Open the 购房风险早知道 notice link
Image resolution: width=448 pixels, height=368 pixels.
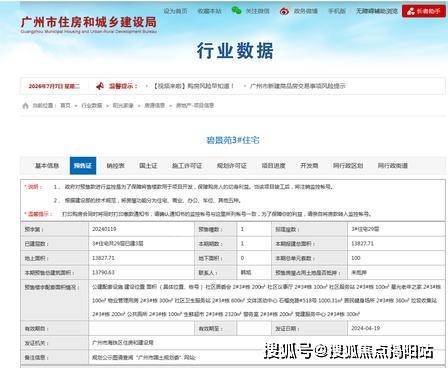point(194,86)
